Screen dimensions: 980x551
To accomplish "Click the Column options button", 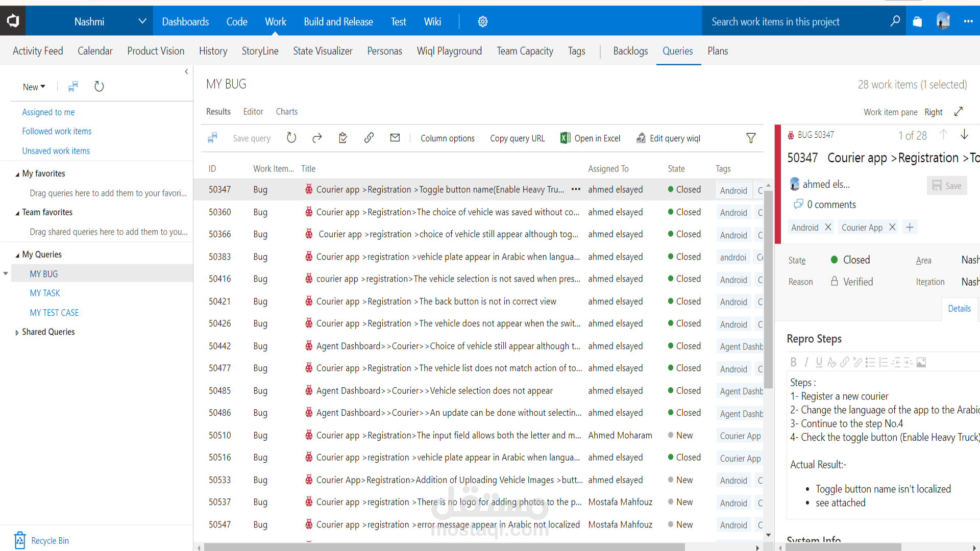I will tap(447, 138).
